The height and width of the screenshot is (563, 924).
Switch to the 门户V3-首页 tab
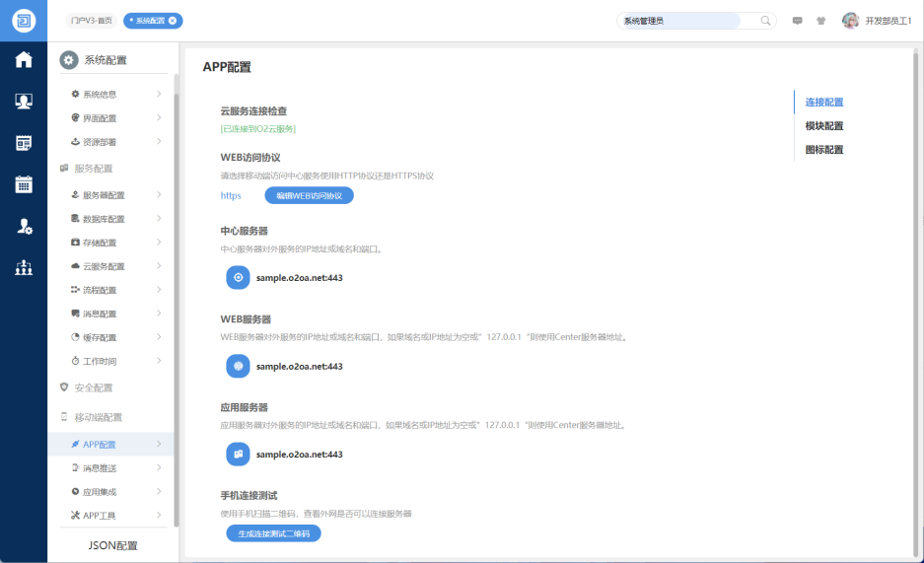tap(91, 21)
